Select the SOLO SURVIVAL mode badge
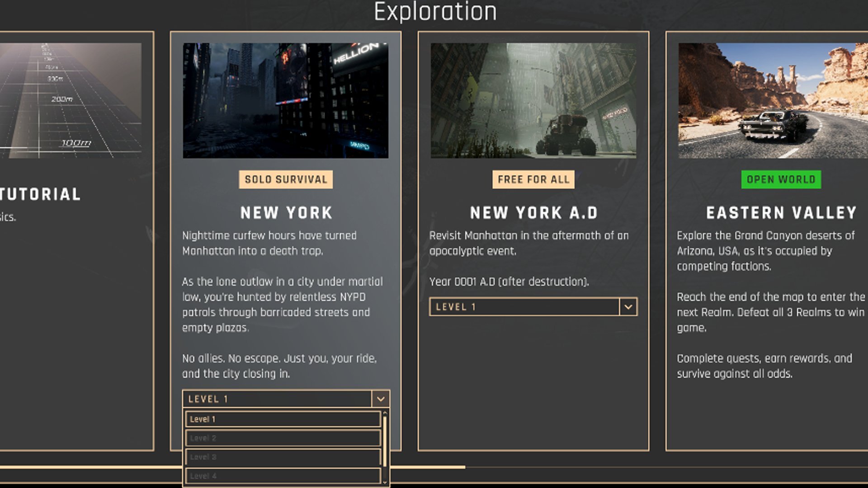Image resolution: width=868 pixels, height=488 pixels. click(x=286, y=179)
